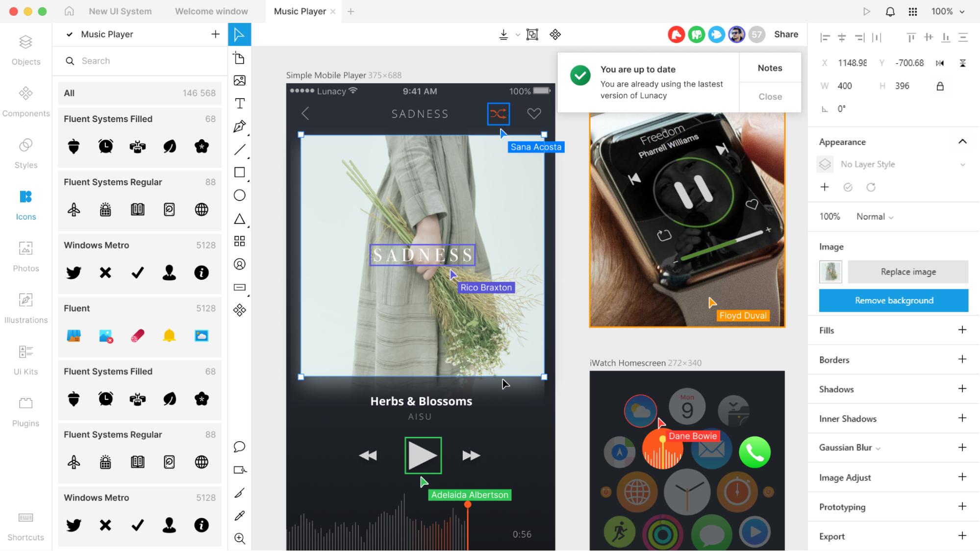Open the No Layer Style dropdown
This screenshot has height=551, width=980.
tap(902, 164)
